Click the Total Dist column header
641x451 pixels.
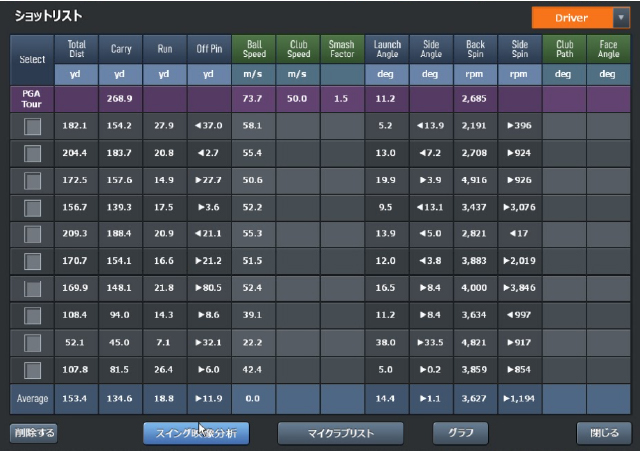tap(77, 49)
